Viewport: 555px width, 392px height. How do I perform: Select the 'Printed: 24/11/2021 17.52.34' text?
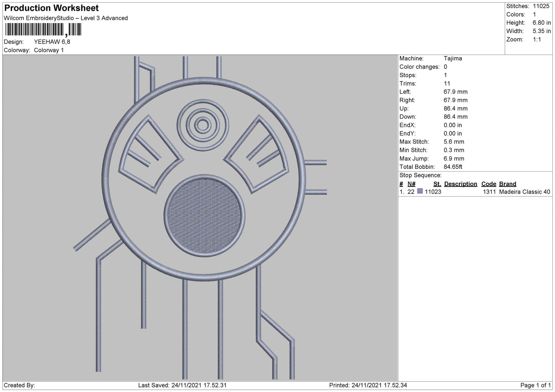pos(368,385)
